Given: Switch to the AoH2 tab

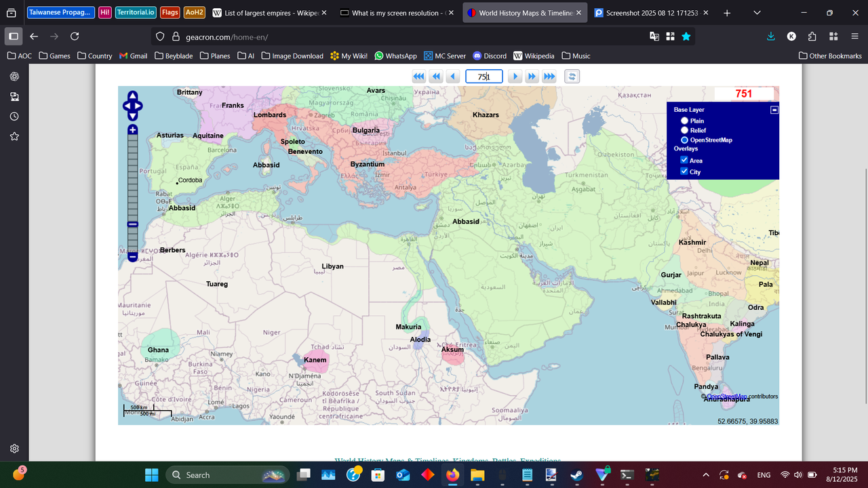Looking at the screenshot, I should pos(195,13).
